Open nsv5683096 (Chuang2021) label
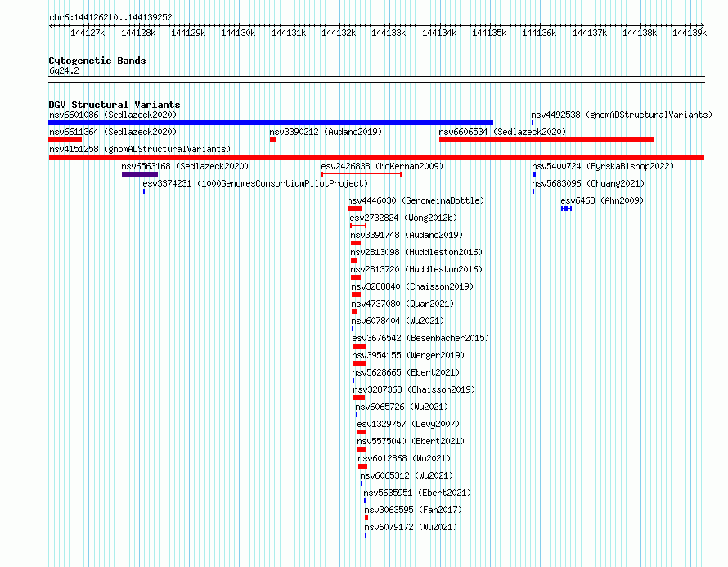 [588, 183]
